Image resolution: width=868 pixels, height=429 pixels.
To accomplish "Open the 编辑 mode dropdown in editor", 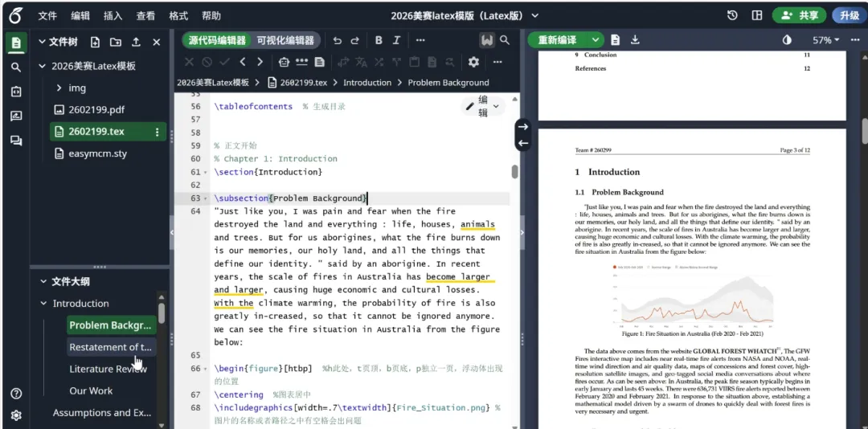I will [x=483, y=106].
